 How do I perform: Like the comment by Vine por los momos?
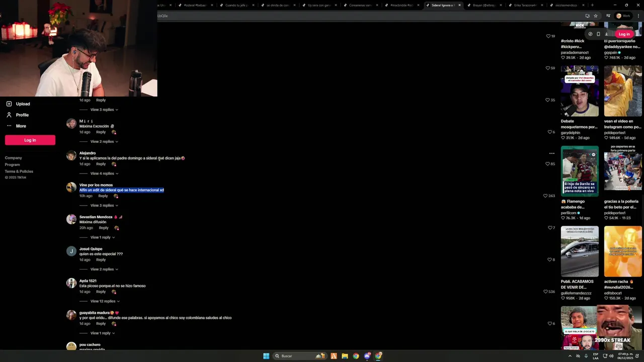545,196
